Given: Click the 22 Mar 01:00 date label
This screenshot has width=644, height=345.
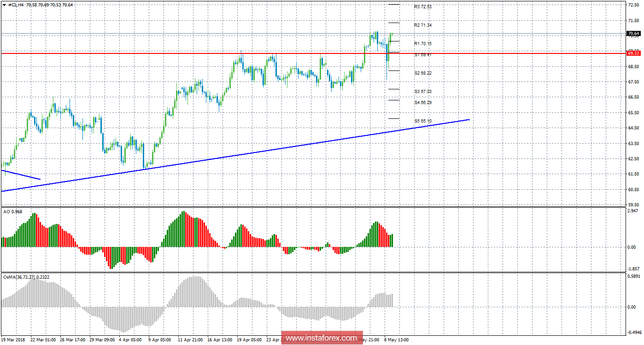Looking at the screenshot, I should 44,340.
